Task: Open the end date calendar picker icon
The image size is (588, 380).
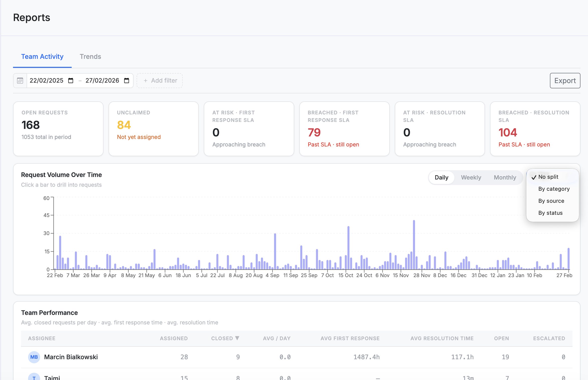Action: [127, 81]
